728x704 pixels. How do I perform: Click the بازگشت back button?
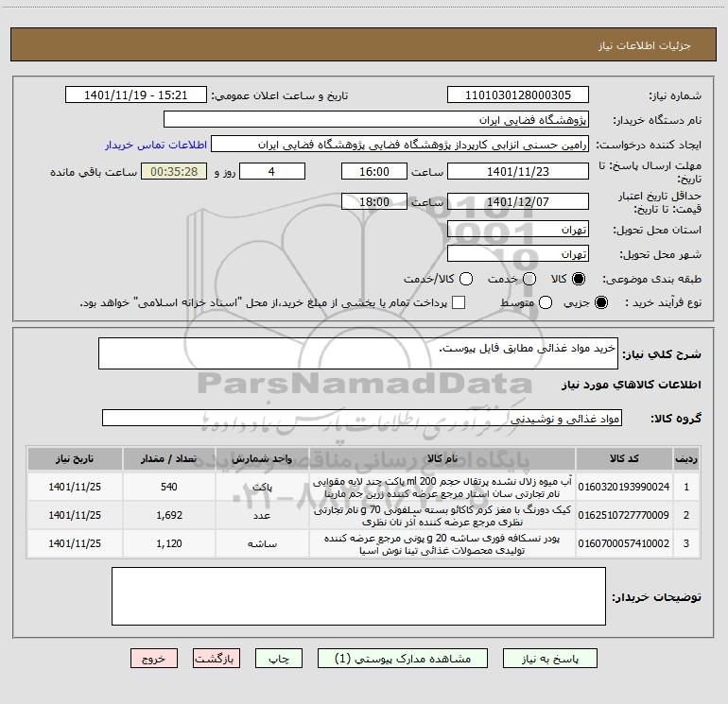(217, 659)
